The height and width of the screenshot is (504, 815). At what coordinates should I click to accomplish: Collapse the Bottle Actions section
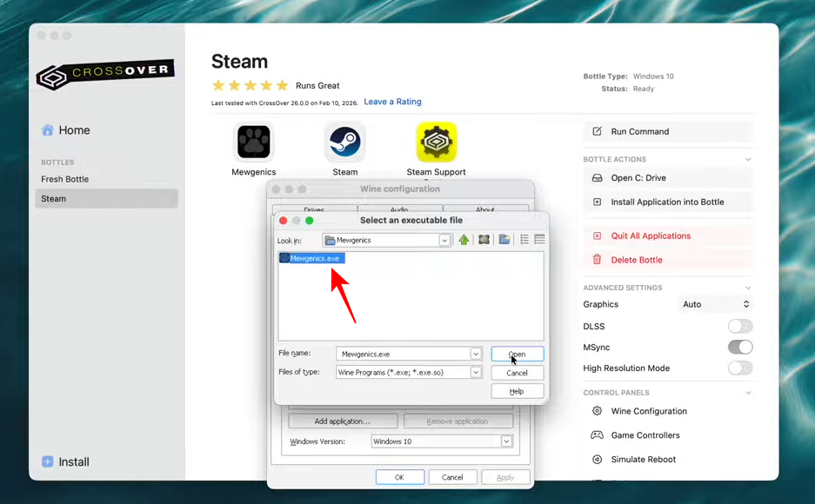tap(748, 160)
